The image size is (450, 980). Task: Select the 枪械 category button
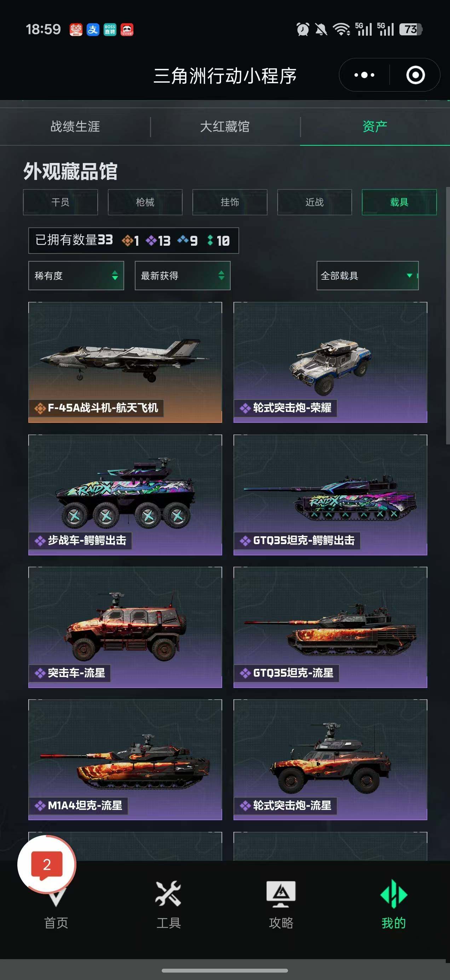click(145, 202)
